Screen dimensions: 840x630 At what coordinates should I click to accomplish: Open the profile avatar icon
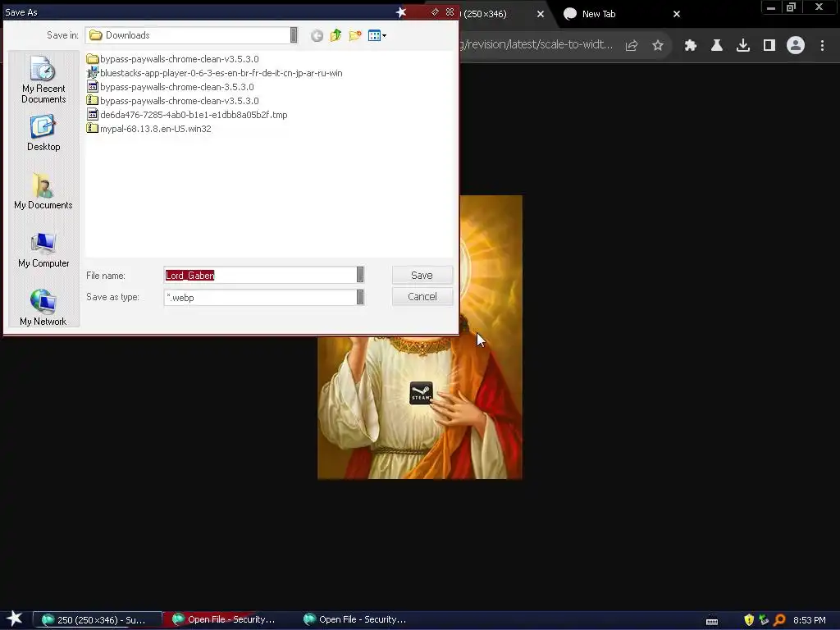(796, 46)
